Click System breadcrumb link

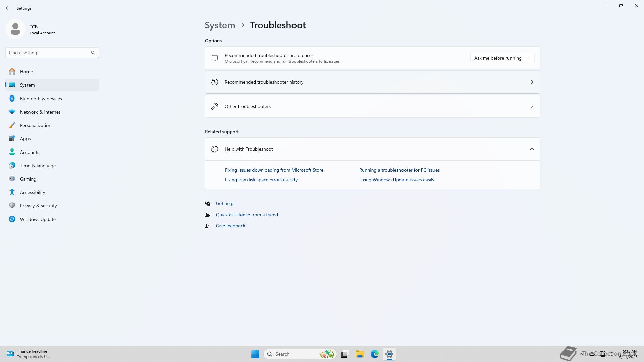(220, 25)
